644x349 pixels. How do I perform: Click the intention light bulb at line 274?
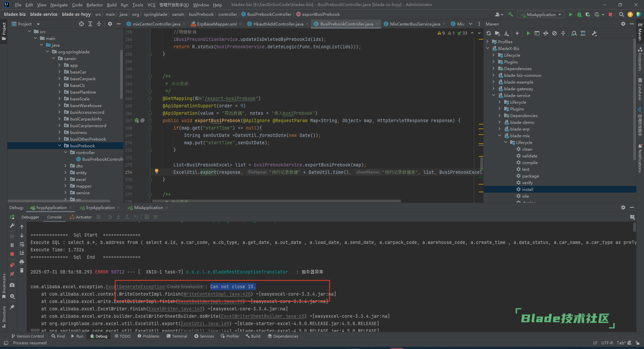pos(156,171)
